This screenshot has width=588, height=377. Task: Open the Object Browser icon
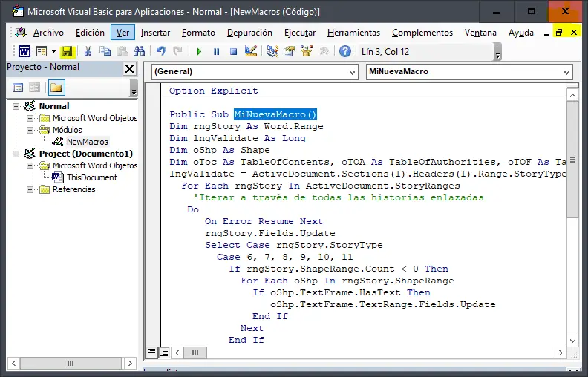click(307, 51)
